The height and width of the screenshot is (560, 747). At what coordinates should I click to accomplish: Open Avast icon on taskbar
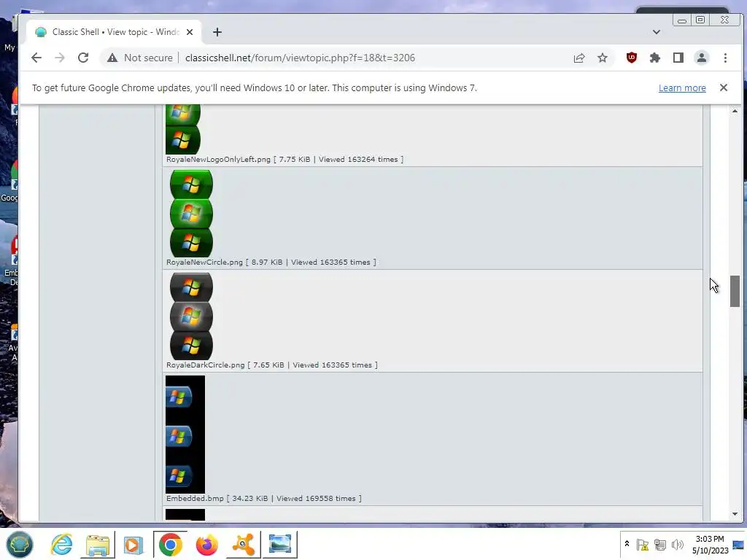(244, 544)
